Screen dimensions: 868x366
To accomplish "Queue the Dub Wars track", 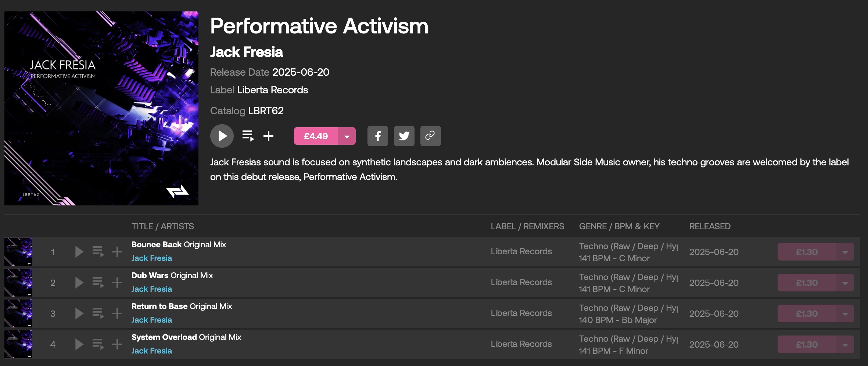I will [98, 283].
